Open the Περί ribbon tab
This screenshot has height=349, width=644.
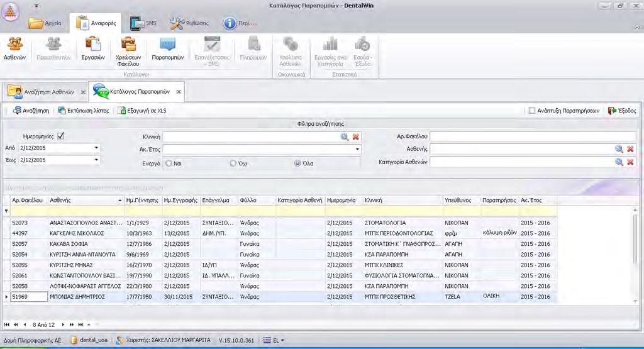click(240, 23)
